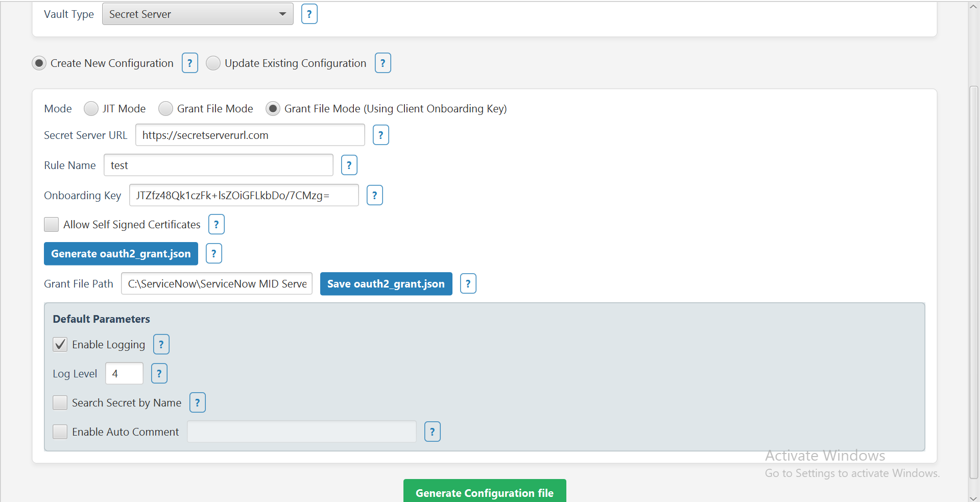Screen dimensions: 980x502
Task: Uncheck the Enable Logging checkbox
Action: point(60,345)
